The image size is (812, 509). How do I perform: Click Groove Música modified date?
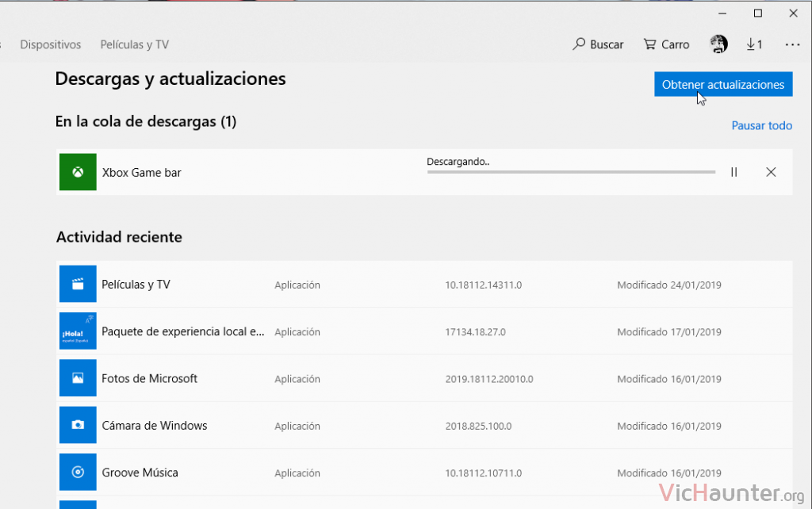coord(669,473)
